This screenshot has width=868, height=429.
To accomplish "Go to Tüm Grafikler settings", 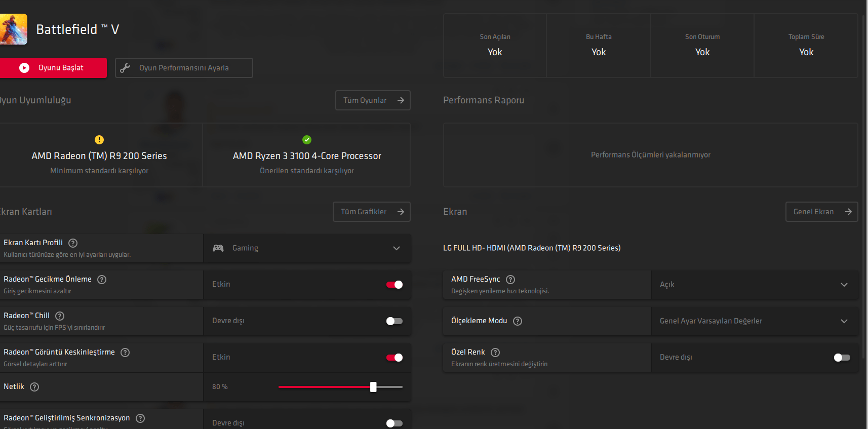I will point(372,212).
